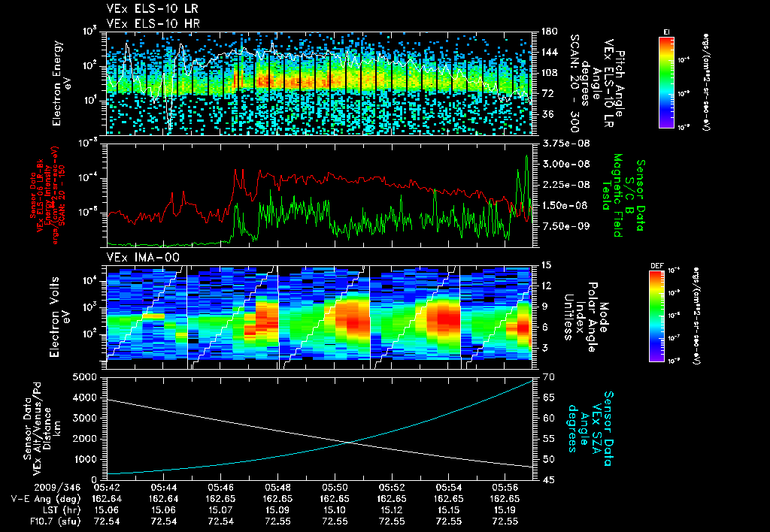The width and height of the screenshot is (770, 532).
Task: Click the 2.25e-08 magnetic field tick
Action: (565, 185)
